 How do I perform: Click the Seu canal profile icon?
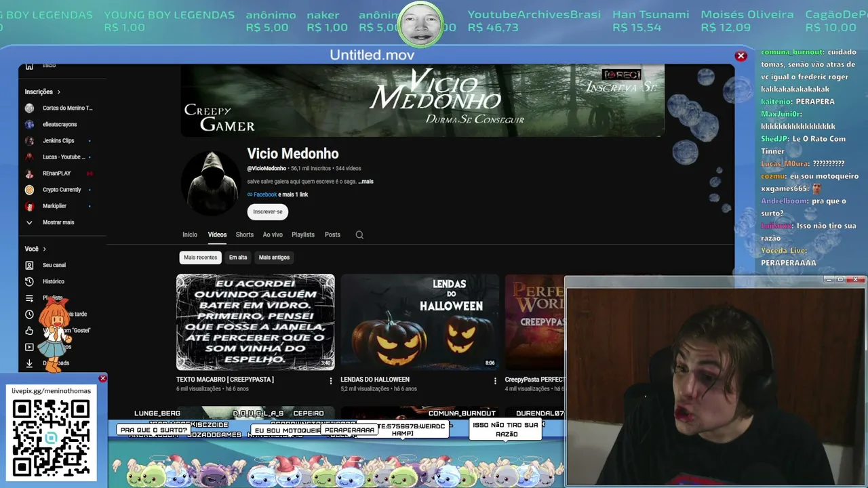[x=29, y=265]
